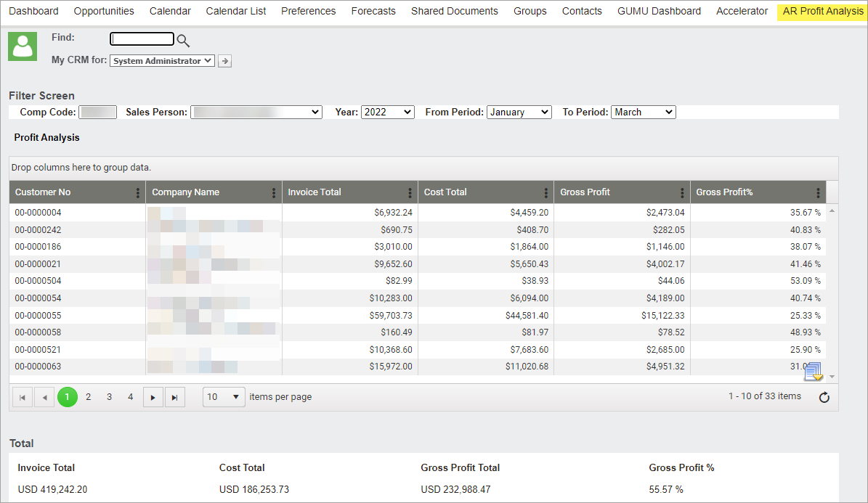Click the user avatar icon
868x503 pixels.
(23, 46)
